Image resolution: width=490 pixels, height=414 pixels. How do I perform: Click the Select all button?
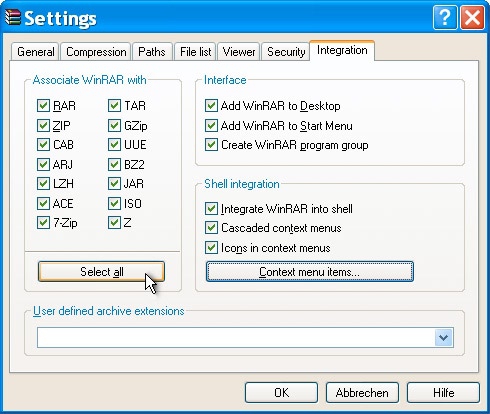tap(101, 272)
